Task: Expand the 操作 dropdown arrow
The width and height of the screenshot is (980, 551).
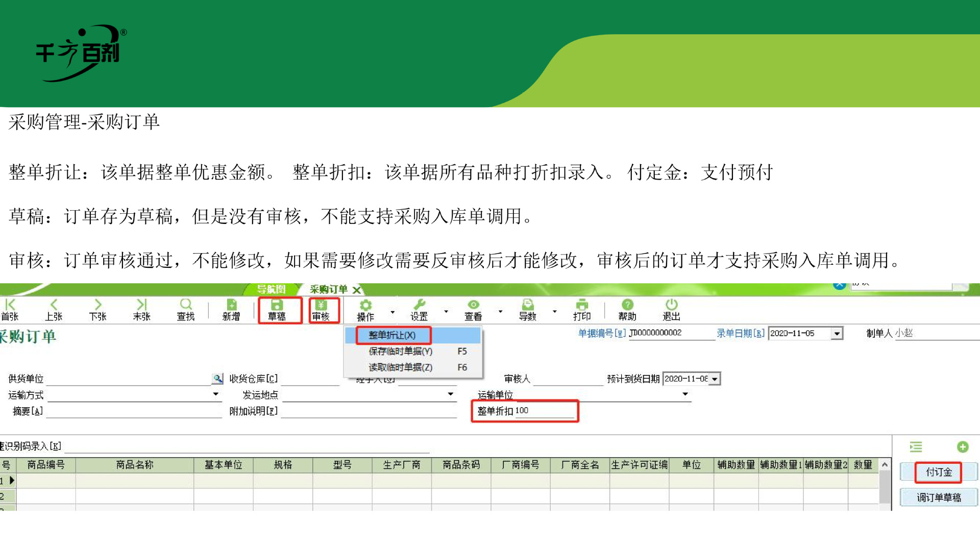Action: [393, 312]
